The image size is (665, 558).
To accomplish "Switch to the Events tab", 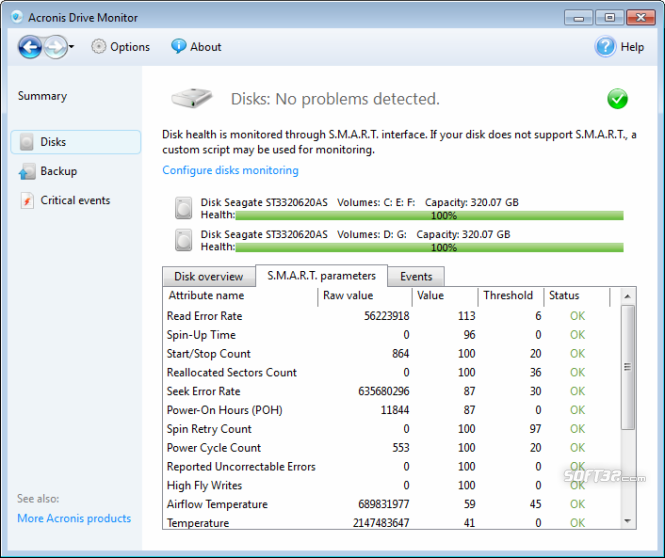I will (416, 276).
